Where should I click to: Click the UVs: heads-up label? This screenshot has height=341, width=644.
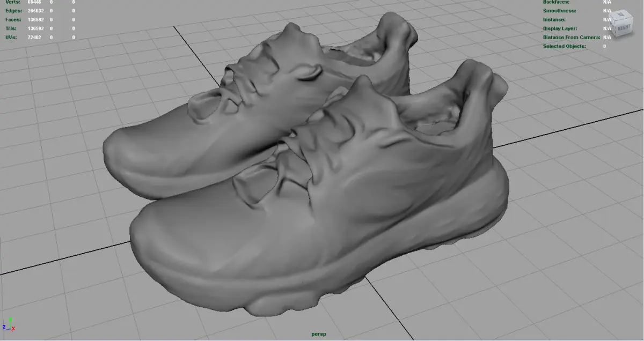coord(10,38)
